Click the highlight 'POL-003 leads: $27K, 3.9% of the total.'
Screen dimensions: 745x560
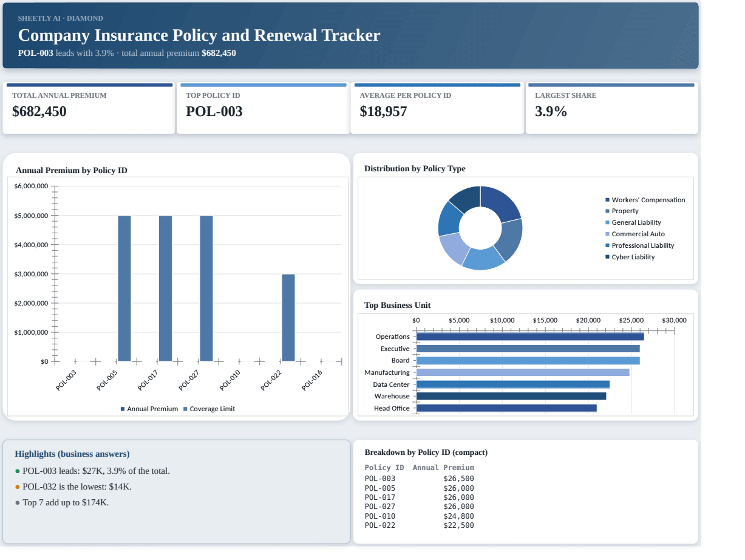[97, 471]
